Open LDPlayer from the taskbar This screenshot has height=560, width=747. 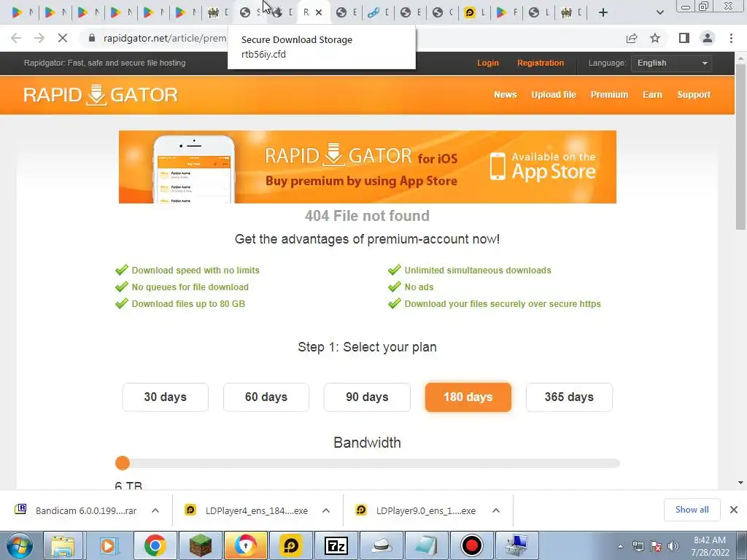point(290,545)
